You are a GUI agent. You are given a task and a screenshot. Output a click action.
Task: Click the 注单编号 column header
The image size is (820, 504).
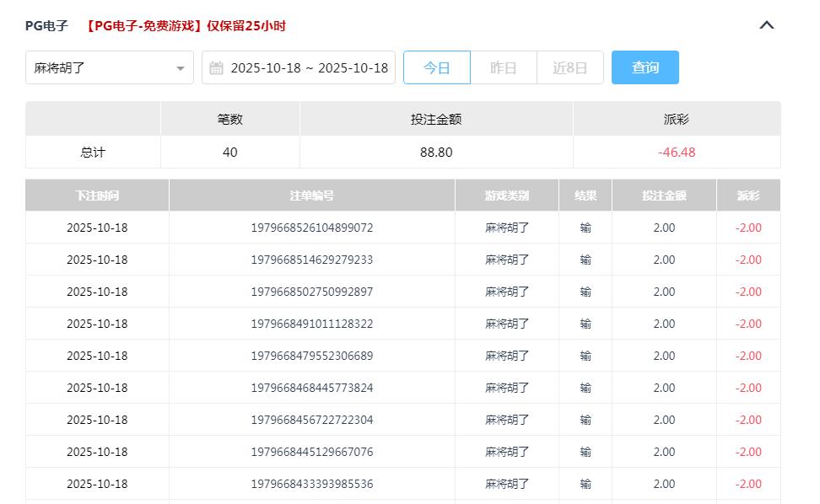310,195
